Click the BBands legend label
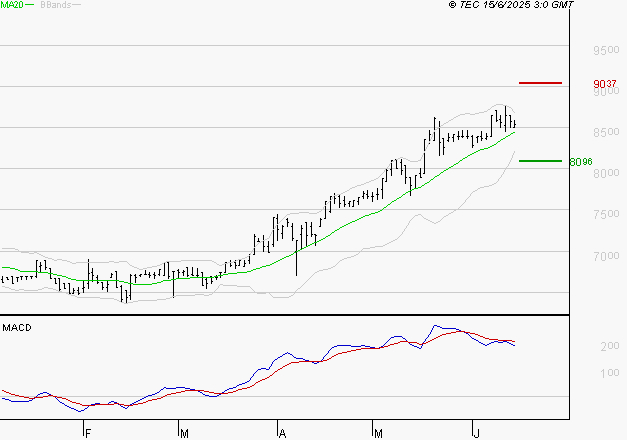Viewport: 627px width, 440px height. (56, 5)
